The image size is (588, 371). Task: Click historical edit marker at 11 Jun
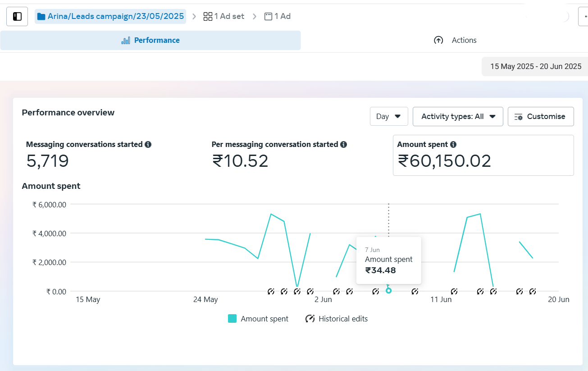click(x=454, y=292)
